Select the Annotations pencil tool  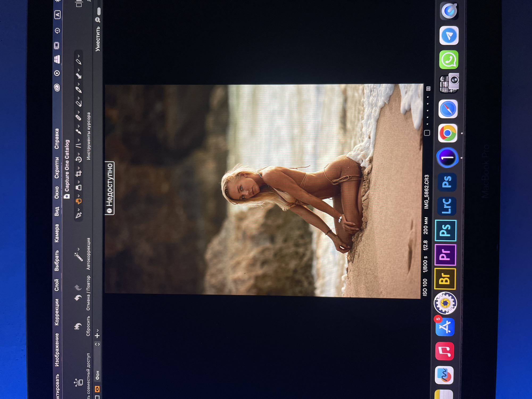(x=78, y=61)
